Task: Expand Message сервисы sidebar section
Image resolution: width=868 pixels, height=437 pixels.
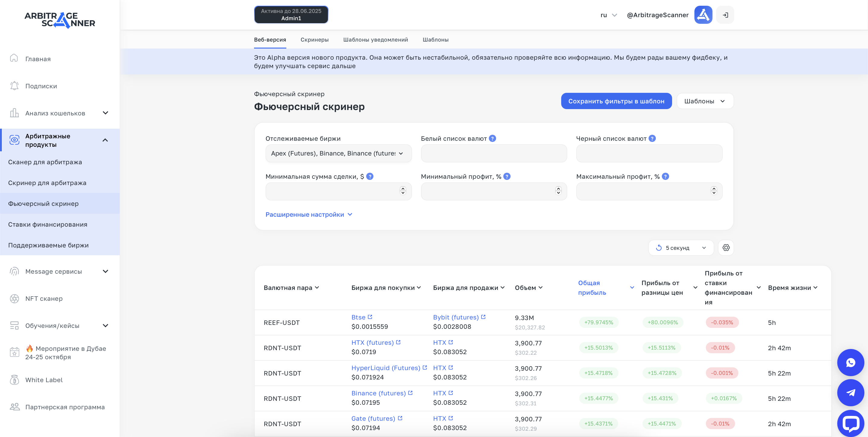Action: coord(105,271)
